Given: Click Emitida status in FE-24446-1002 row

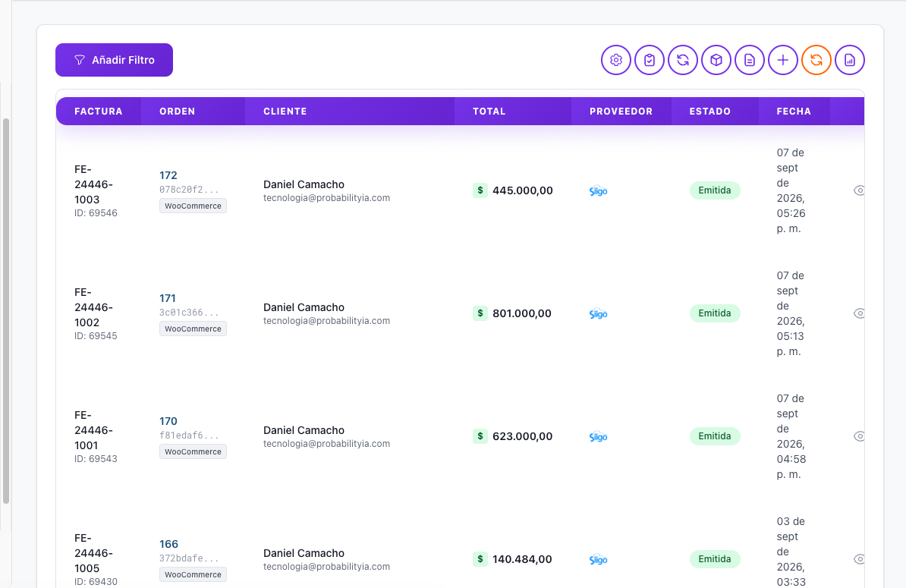Looking at the screenshot, I should coord(715,313).
